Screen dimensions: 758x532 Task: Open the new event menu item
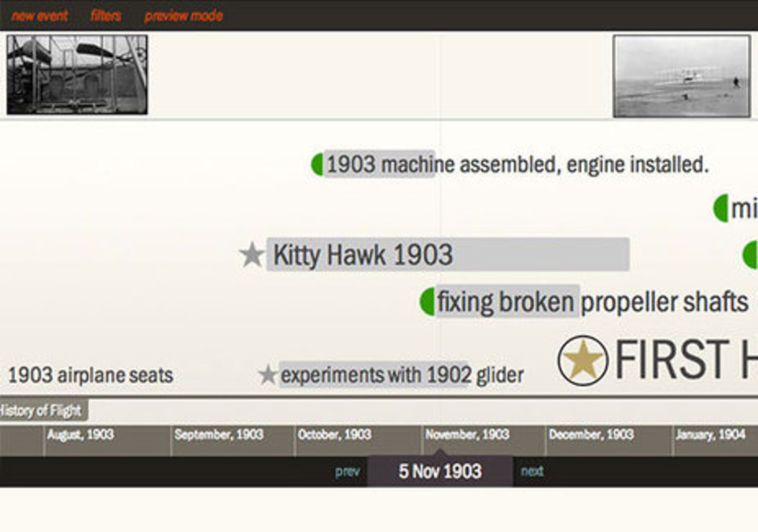[39, 16]
